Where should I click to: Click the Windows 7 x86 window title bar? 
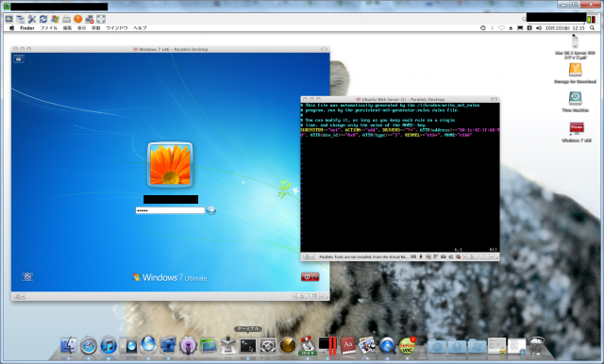coord(170,49)
